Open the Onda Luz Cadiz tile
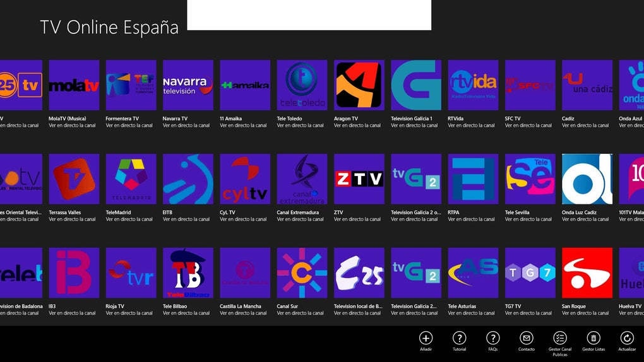644x362 pixels. (587, 179)
